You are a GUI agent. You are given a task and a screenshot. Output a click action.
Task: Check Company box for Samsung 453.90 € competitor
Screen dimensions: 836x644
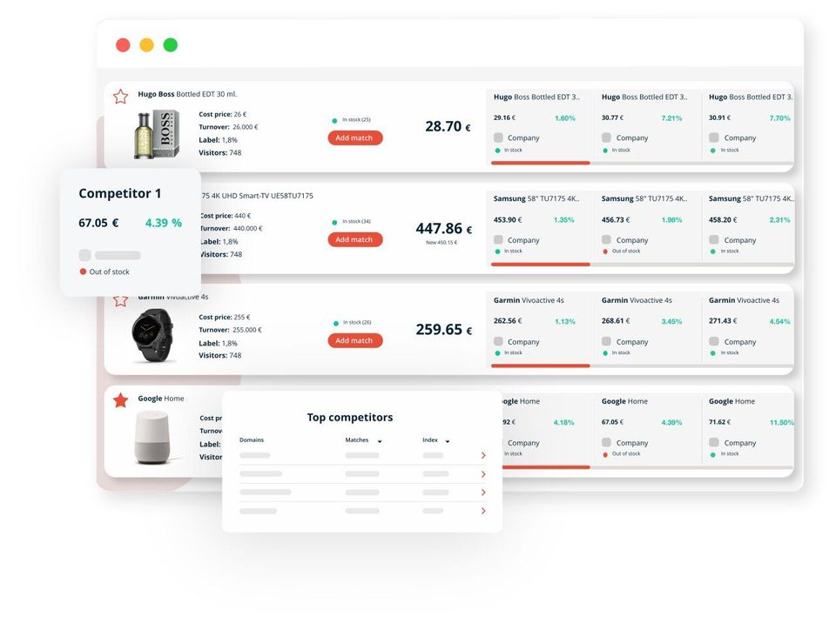coord(498,239)
